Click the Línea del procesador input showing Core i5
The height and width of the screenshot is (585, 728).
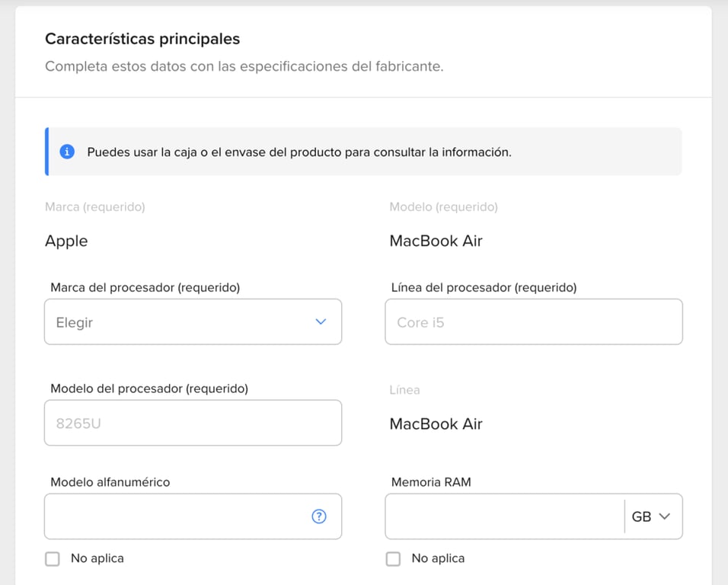(533, 321)
